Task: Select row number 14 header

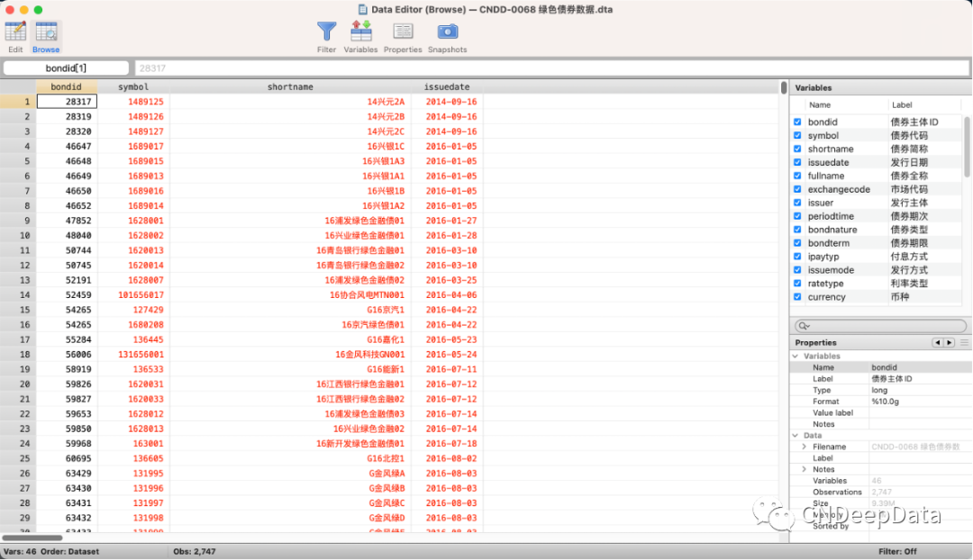Action: 19,295
